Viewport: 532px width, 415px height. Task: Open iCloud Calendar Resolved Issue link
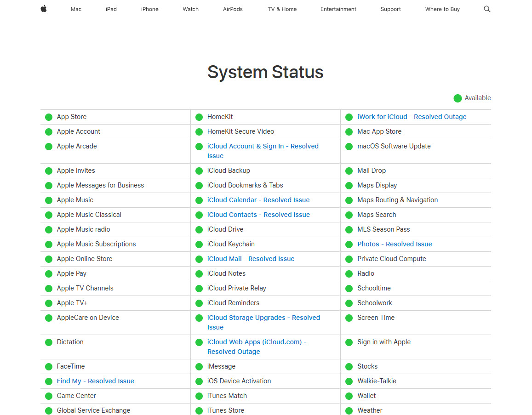click(x=258, y=200)
